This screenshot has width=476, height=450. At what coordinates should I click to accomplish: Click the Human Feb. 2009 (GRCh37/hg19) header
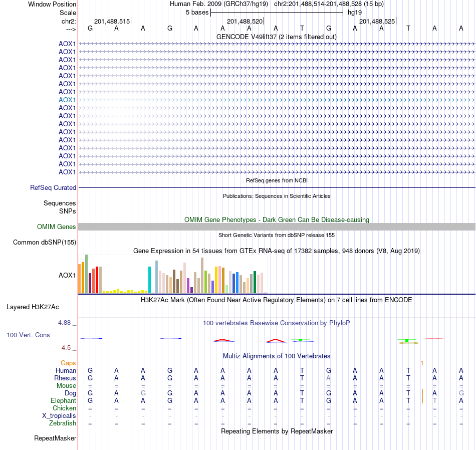219,4
